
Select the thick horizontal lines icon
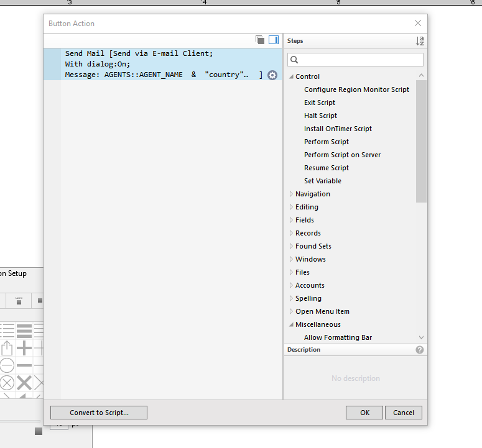24,331
